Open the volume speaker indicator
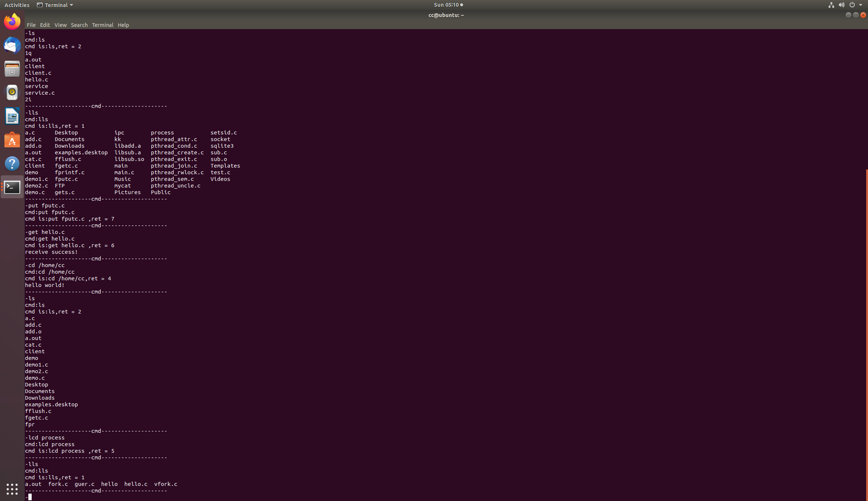This screenshot has height=501, width=868. [x=841, y=5]
